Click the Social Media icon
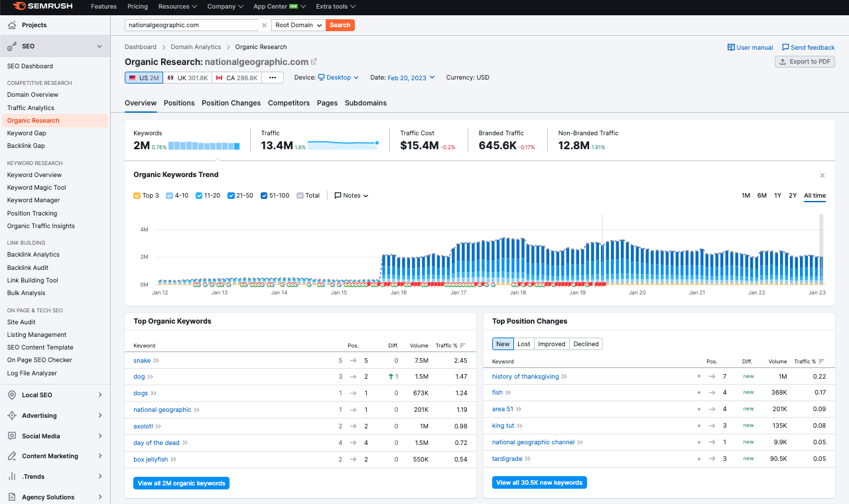 12,436
